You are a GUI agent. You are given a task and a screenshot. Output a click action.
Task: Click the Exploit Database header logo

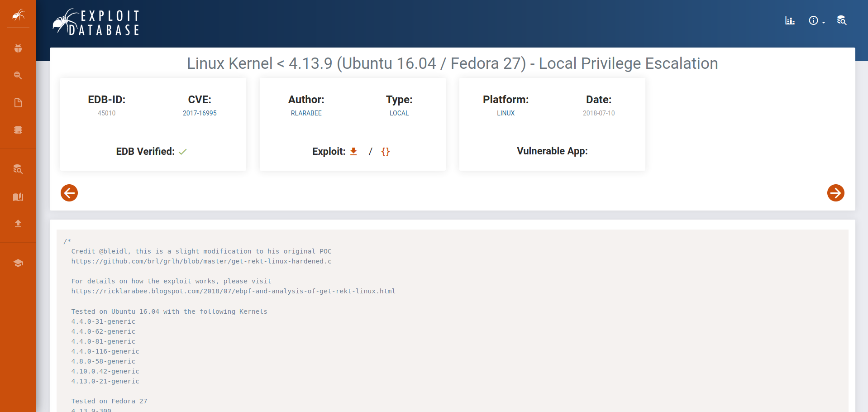coord(96,22)
